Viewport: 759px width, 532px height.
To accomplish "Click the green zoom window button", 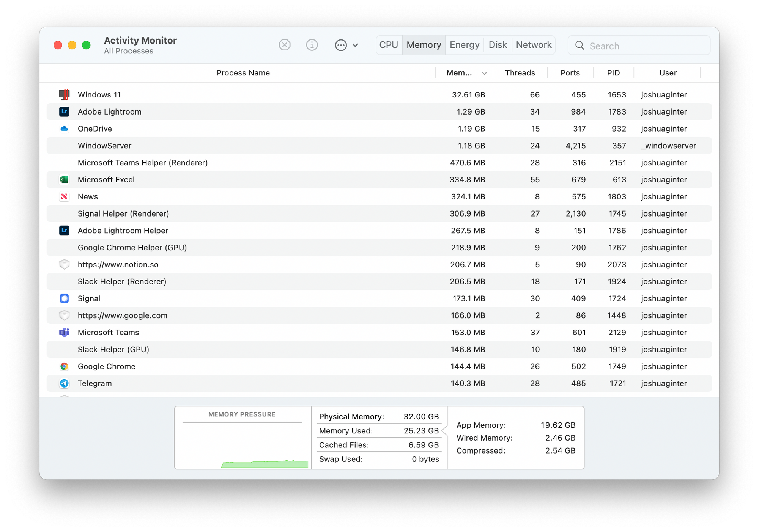I will pyautogui.click(x=86, y=45).
